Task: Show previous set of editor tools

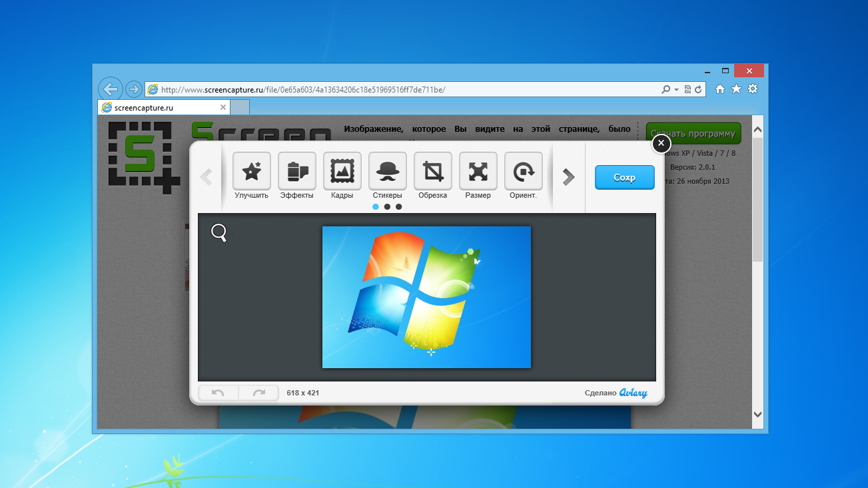Action: click(206, 177)
